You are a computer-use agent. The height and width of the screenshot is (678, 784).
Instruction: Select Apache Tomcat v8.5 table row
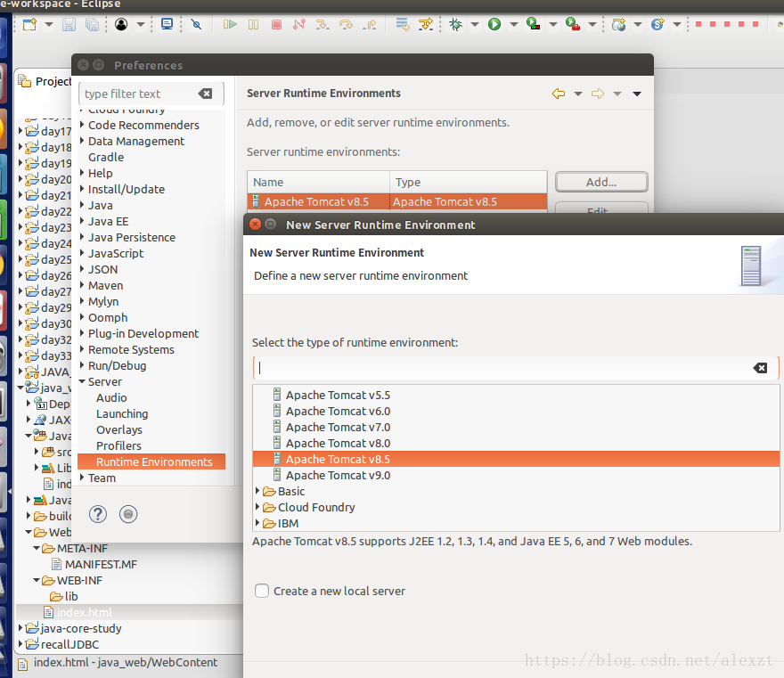(397, 201)
